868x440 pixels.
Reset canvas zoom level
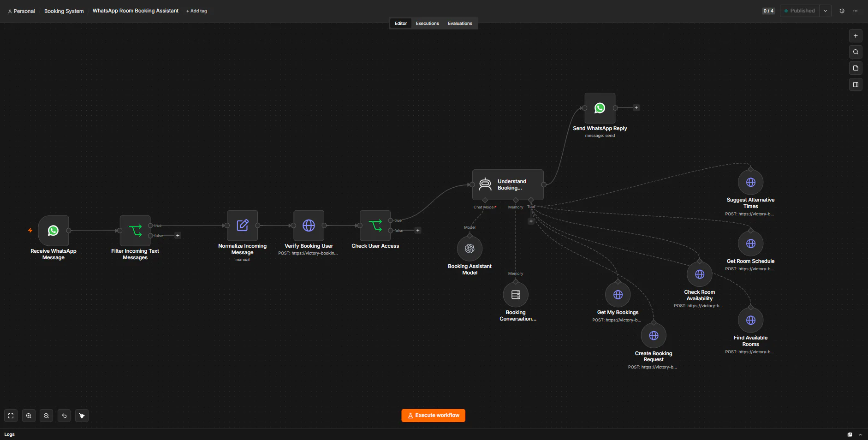64,416
